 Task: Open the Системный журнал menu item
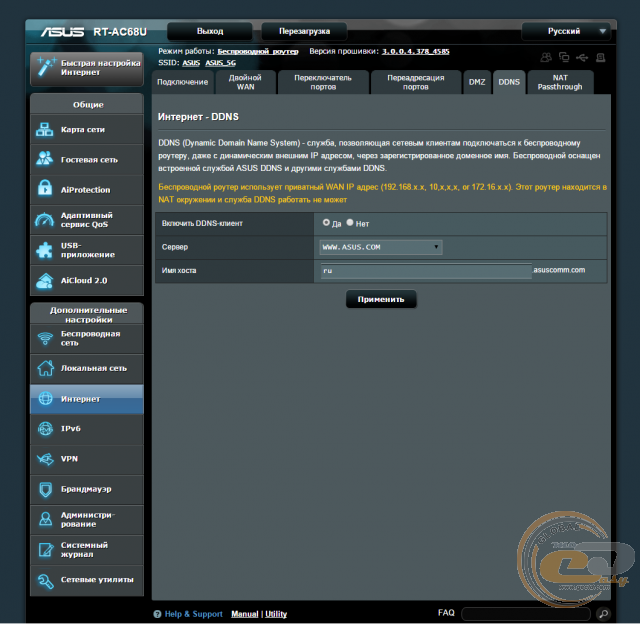87,550
